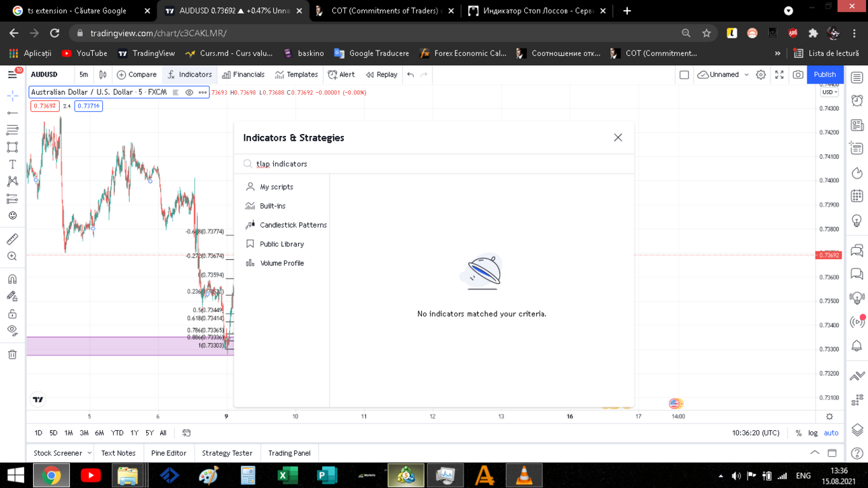The width and height of the screenshot is (868, 488).
Task: Open VLC cone icon in the taskbar
Action: coord(523,475)
